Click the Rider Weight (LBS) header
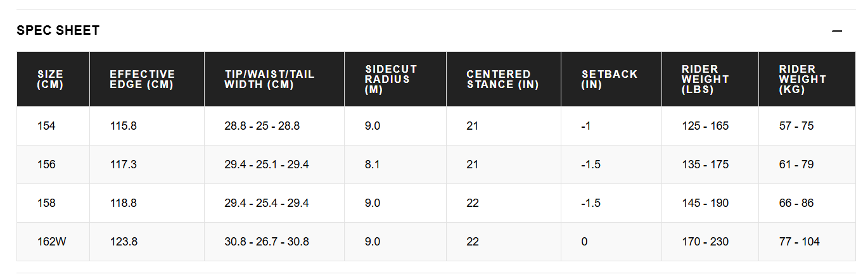 tap(705, 79)
